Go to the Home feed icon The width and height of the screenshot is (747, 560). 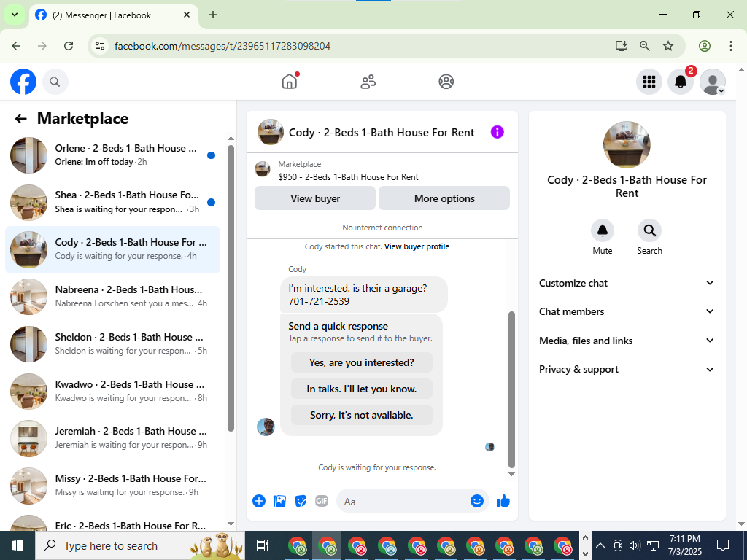click(289, 82)
